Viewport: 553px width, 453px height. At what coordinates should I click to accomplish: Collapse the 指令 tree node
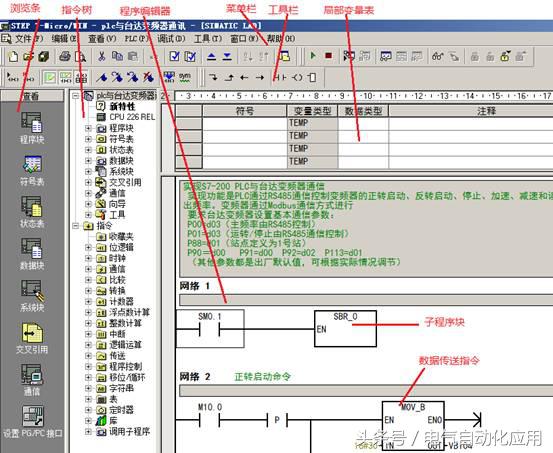pyautogui.click(x=75, y=226)
